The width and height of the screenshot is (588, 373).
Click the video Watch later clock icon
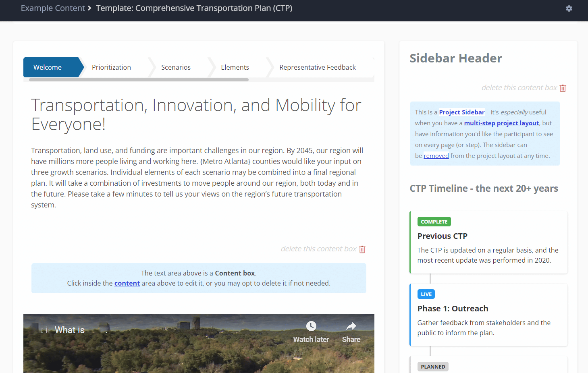[x=311, y=326]
